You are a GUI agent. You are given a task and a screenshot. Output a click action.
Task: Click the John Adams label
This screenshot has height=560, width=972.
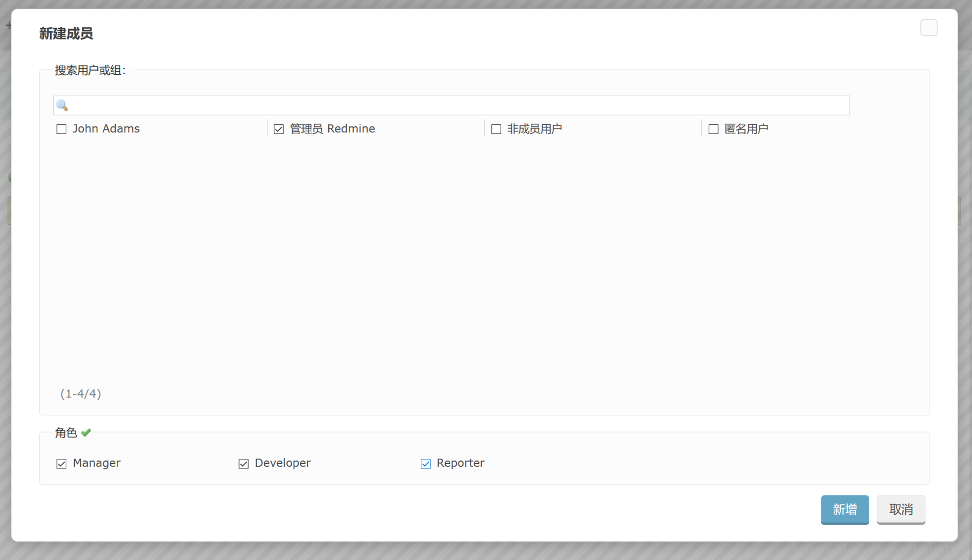pyautogui.click(x=106, y=129)
